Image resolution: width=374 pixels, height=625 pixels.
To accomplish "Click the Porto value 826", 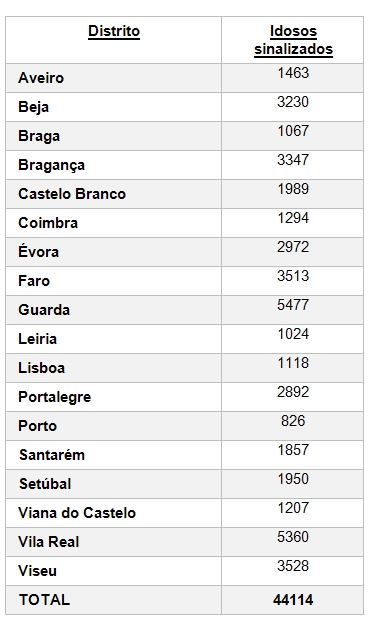I will [x=293, y=421].
